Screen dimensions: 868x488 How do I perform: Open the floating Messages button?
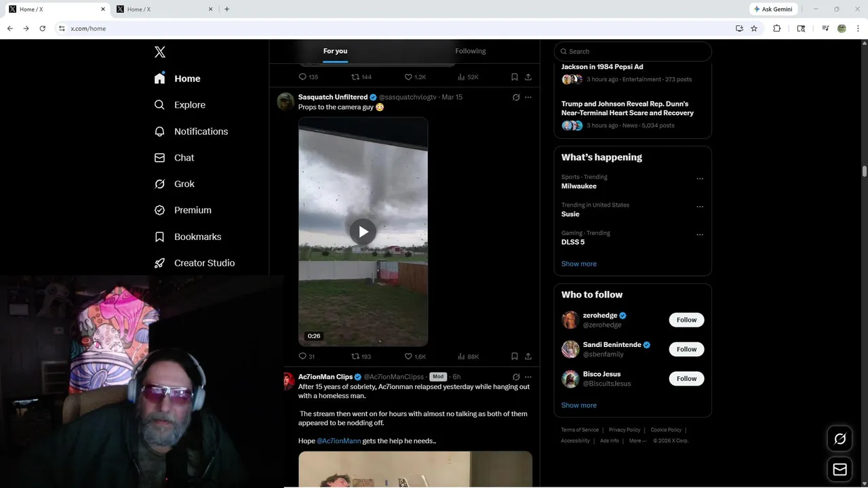[x=840, y=469]
